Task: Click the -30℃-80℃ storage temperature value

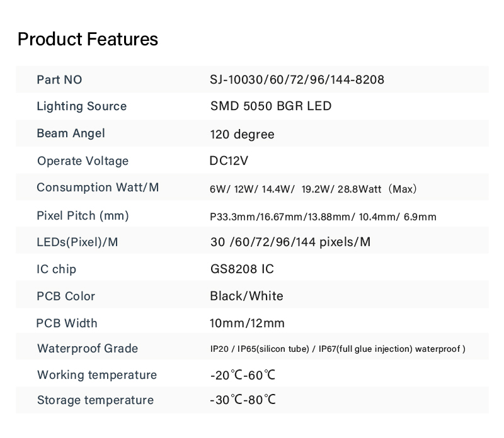Action: point(243,400)
